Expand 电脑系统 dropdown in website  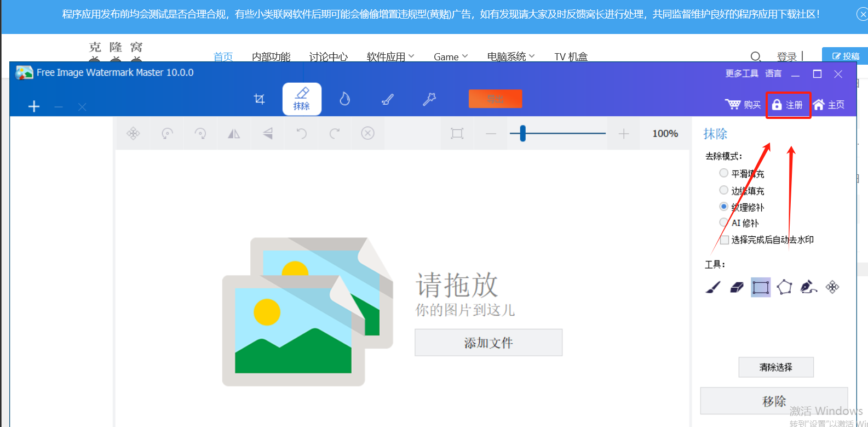tap(511, 56)
